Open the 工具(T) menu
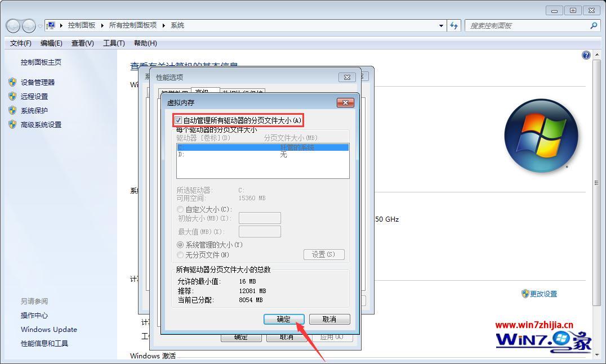Screen dimensions: 606x364 (114, 43)
